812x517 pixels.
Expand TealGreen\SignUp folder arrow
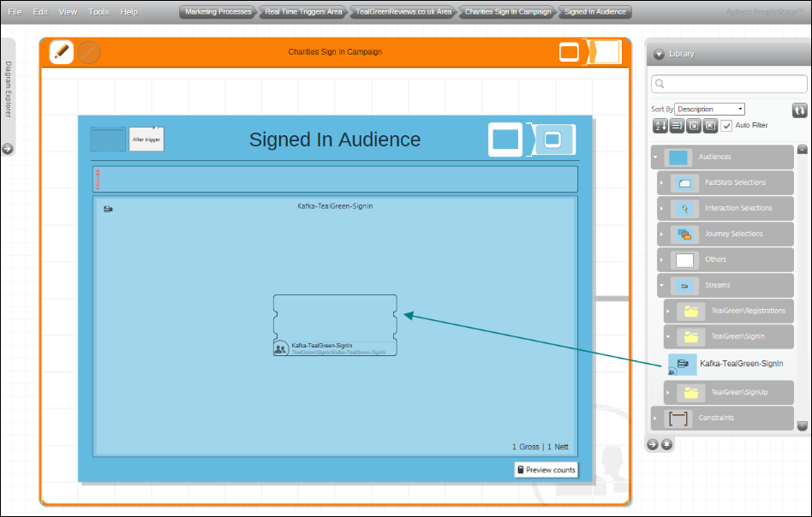pos(668,392)
